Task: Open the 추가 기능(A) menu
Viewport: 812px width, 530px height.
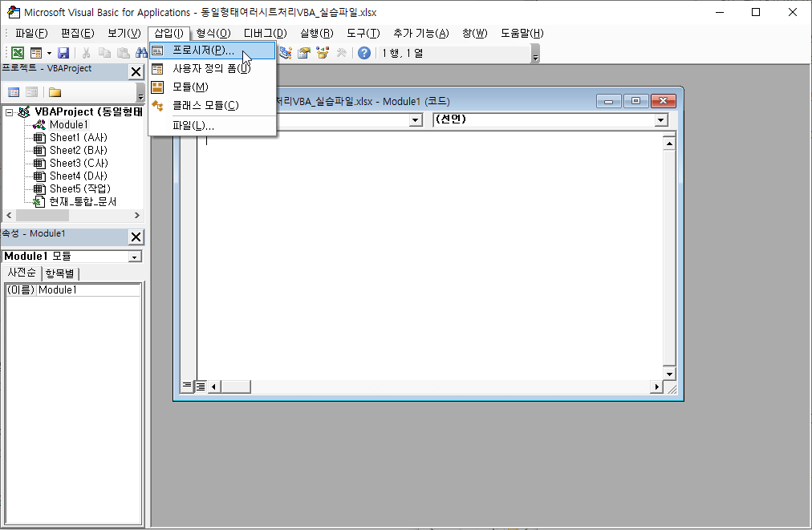Action: 421,33
